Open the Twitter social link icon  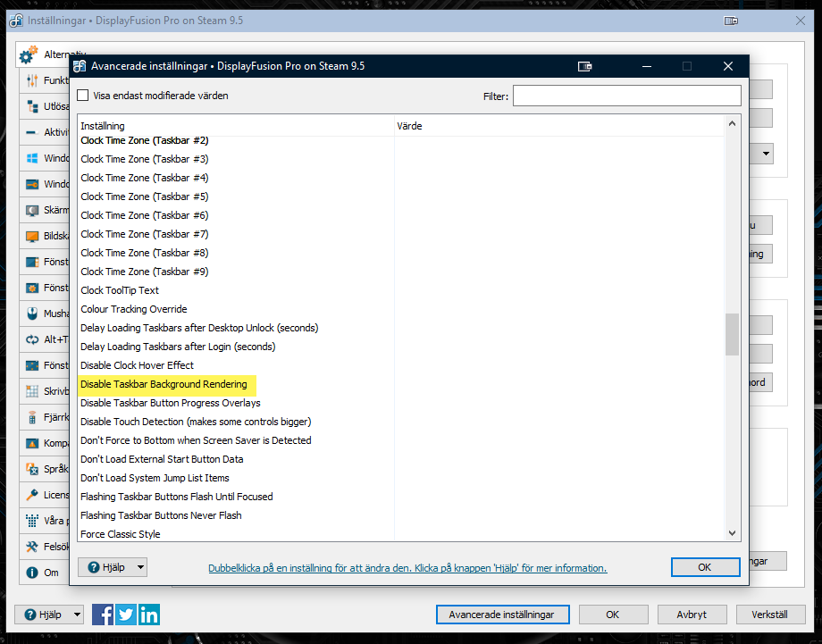click(126, 615)
